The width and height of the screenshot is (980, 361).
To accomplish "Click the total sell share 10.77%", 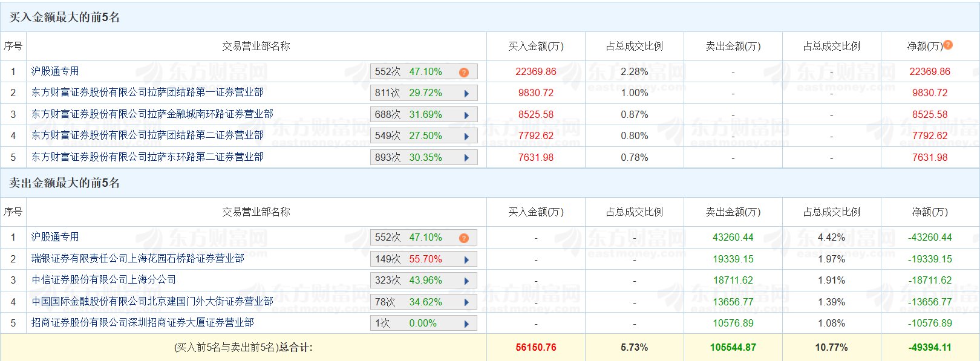I will [x=832, y=348].
